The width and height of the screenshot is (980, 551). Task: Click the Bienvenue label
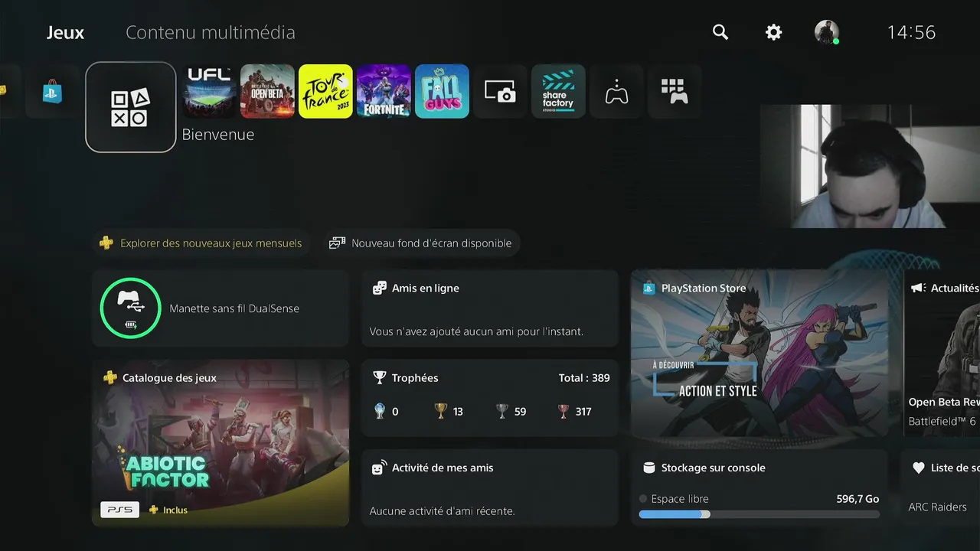(218, 135)
